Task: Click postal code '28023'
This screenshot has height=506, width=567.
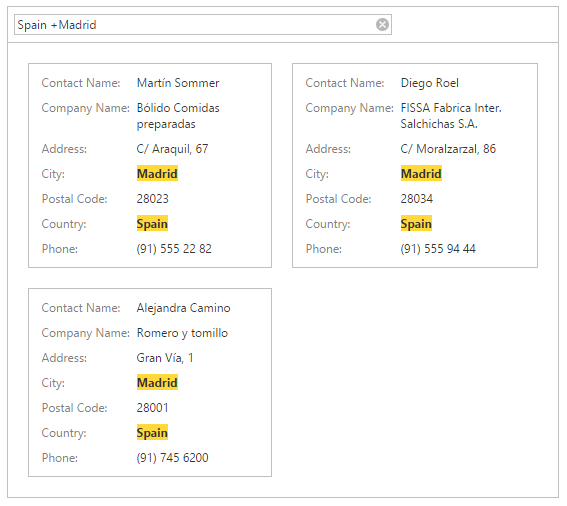Action: coord(152,199)
